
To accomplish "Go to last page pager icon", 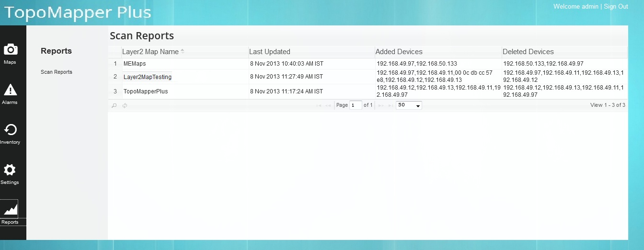I will (x=391, y=105).
